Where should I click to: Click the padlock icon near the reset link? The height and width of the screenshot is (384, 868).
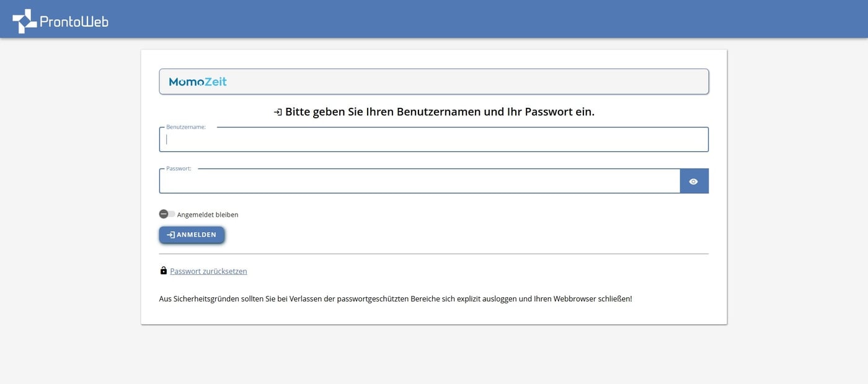(x=164, y=271)
